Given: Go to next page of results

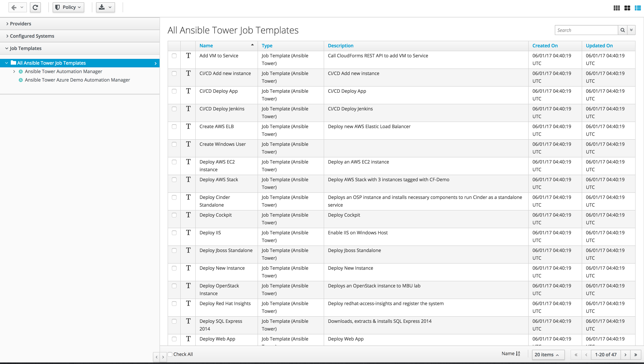Looking at the screenshot, I should [625, 355].
